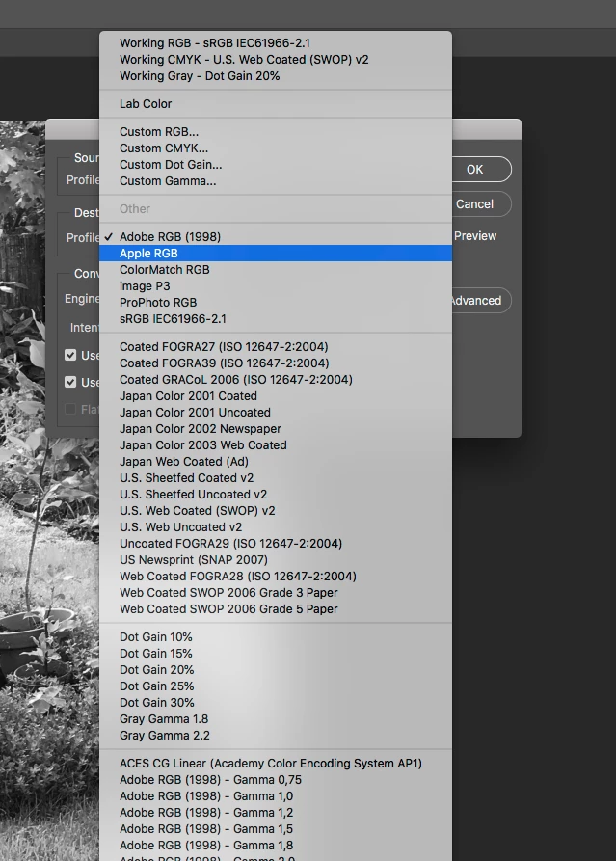Choose Coated GRACoL 2006 profile

point(276,380)
